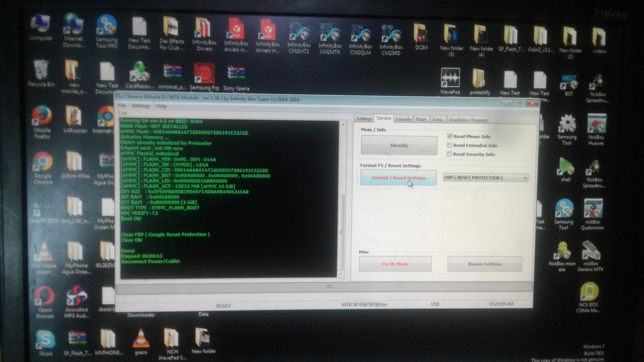Click the Repair ExtData button

click(485, 264)
